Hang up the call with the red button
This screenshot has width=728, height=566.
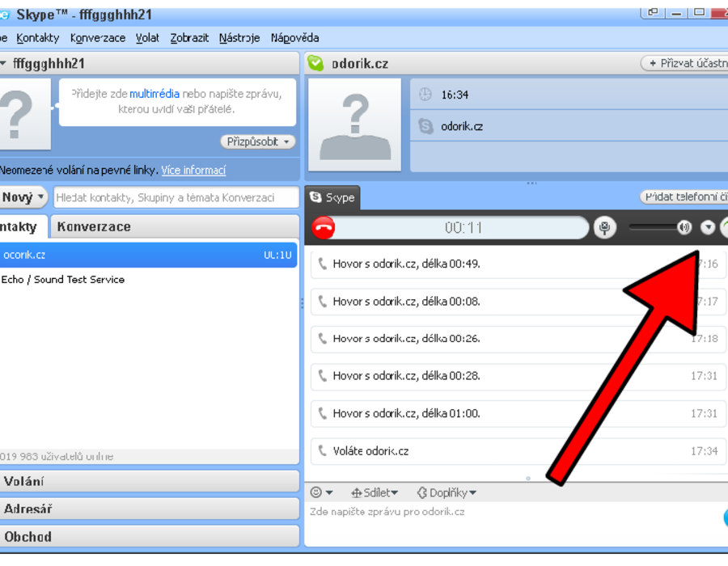(x=323, y=228)
